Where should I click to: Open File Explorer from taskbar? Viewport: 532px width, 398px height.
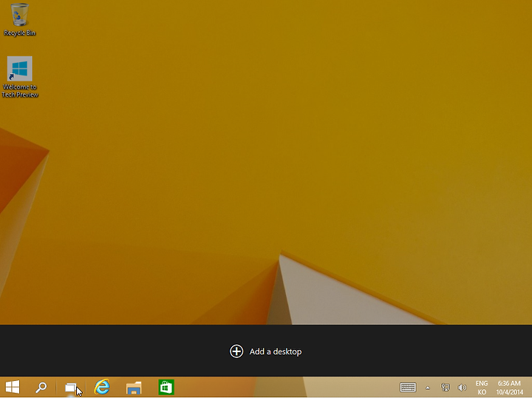click(x=134, y=388)
